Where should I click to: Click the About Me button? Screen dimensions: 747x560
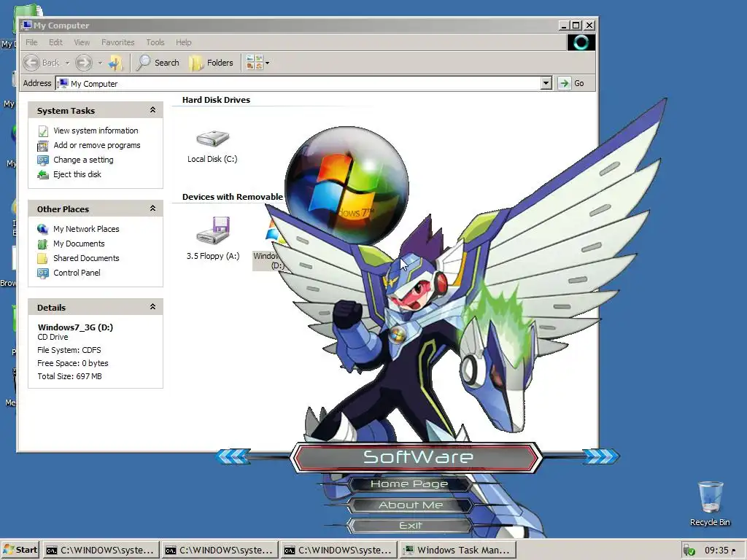pos(411,505)
